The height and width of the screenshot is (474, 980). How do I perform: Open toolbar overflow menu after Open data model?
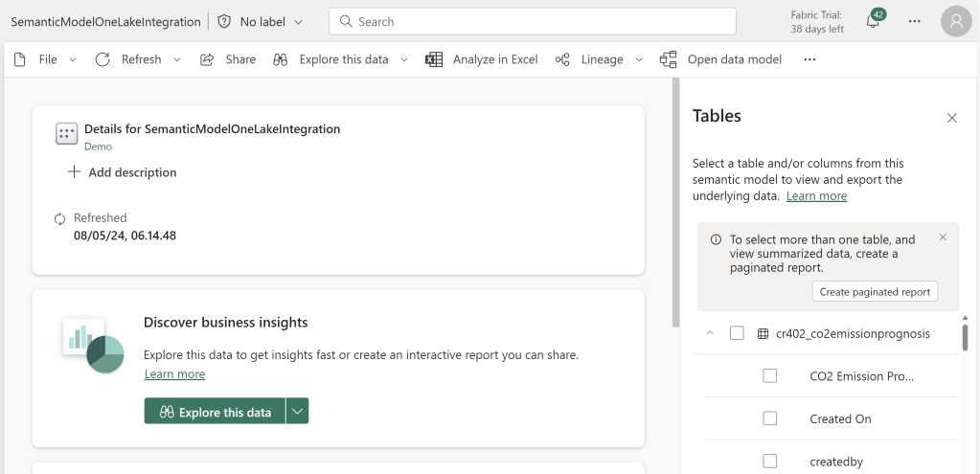(809, 59)
